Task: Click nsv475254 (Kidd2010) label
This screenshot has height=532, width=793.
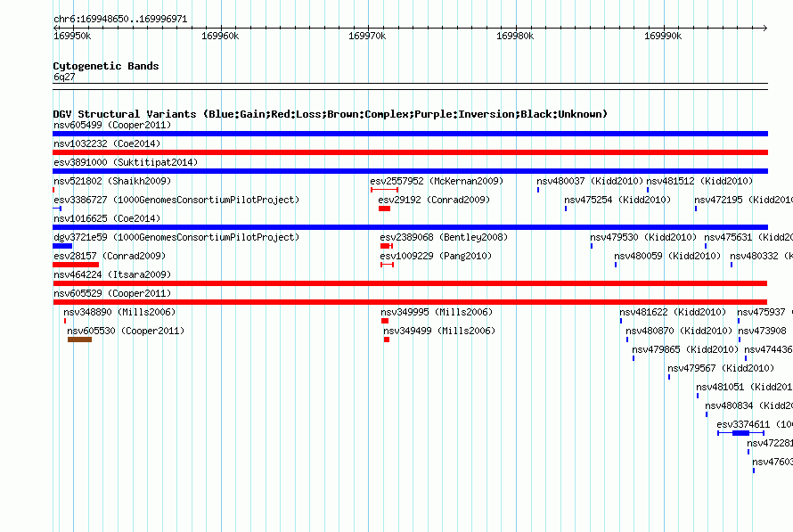Action: click(617, 200)
